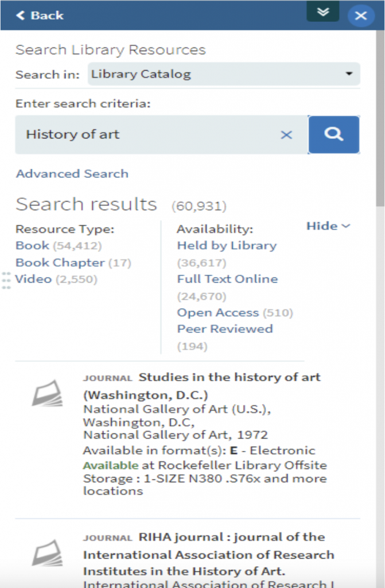This screenshot has height=588, width=385.
Task: Close the panel with round X button
Action: [361, 16]
